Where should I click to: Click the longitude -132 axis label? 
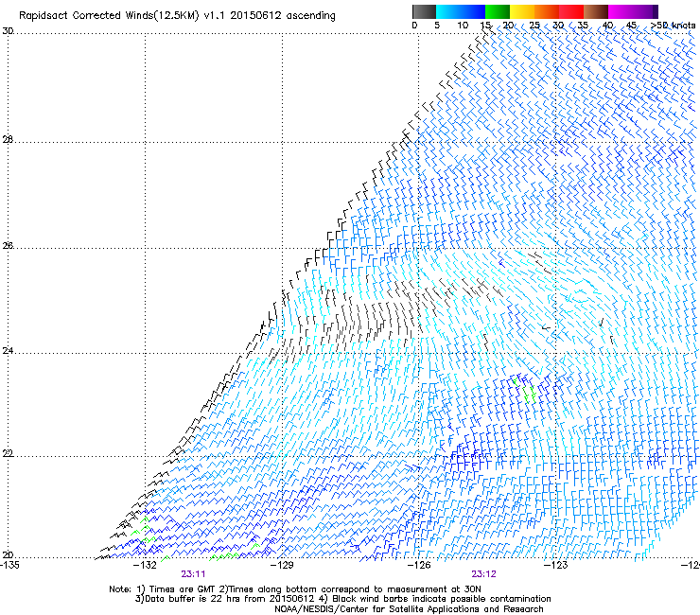(146, 565)
